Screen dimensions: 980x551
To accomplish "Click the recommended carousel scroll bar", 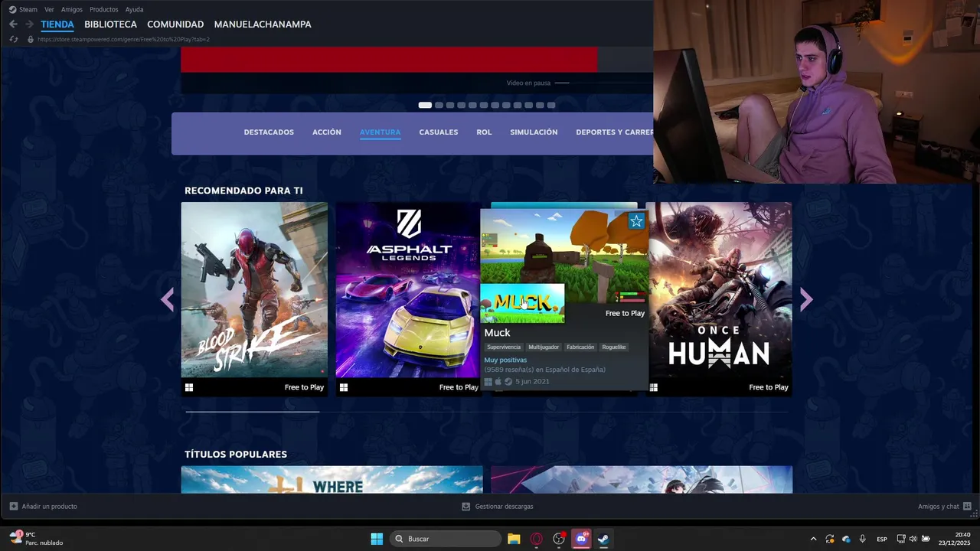I will pos(253,412).
